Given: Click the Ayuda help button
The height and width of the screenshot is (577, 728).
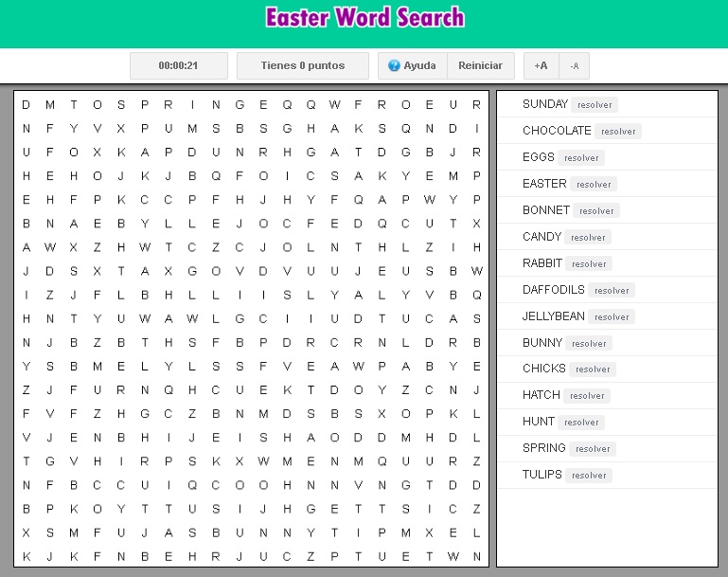Looking at the screenshot, I should [412, 66].
